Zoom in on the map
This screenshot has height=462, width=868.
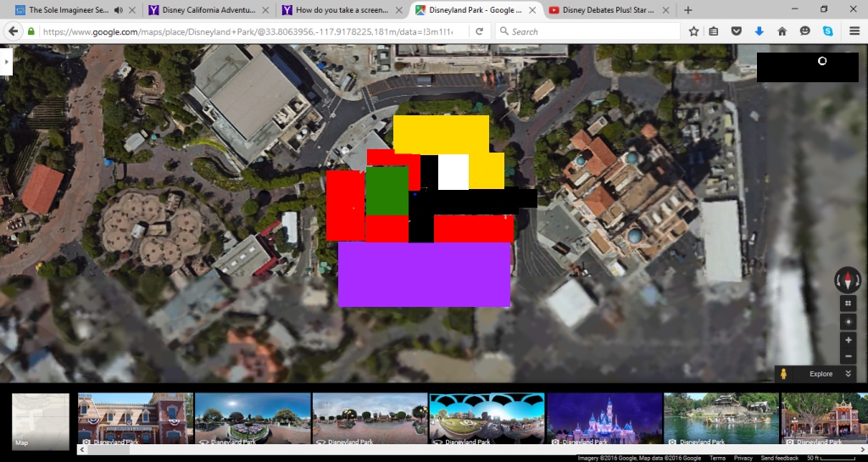[x=848, y=340]
